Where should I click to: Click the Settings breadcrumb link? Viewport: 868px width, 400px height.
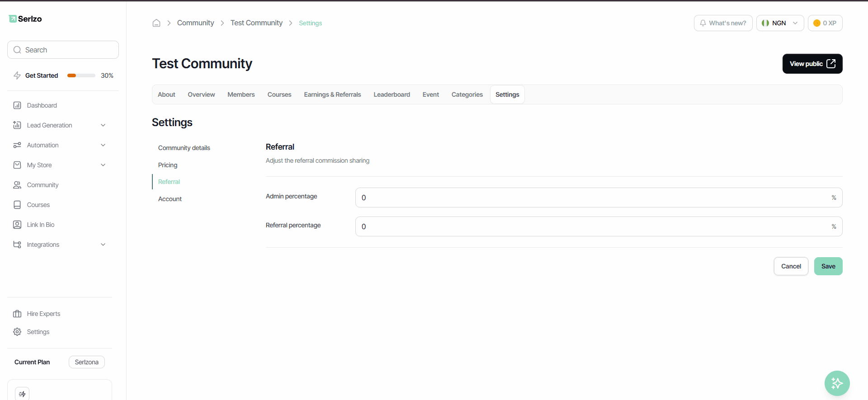311,23
